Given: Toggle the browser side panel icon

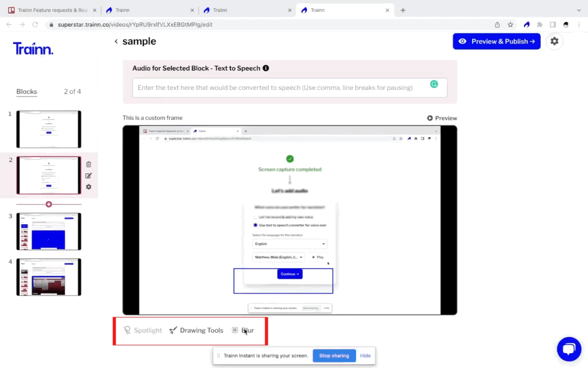Looking at the screenshot, I should (553, 25).
